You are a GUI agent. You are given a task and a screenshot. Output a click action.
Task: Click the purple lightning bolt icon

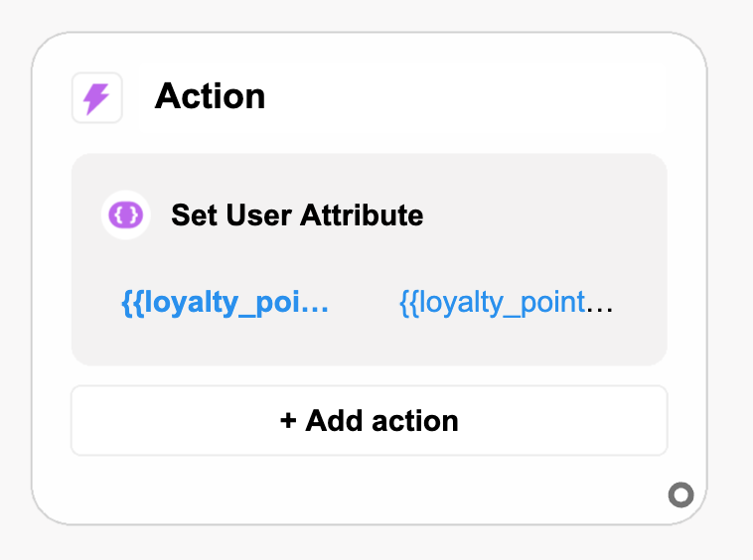96,99
